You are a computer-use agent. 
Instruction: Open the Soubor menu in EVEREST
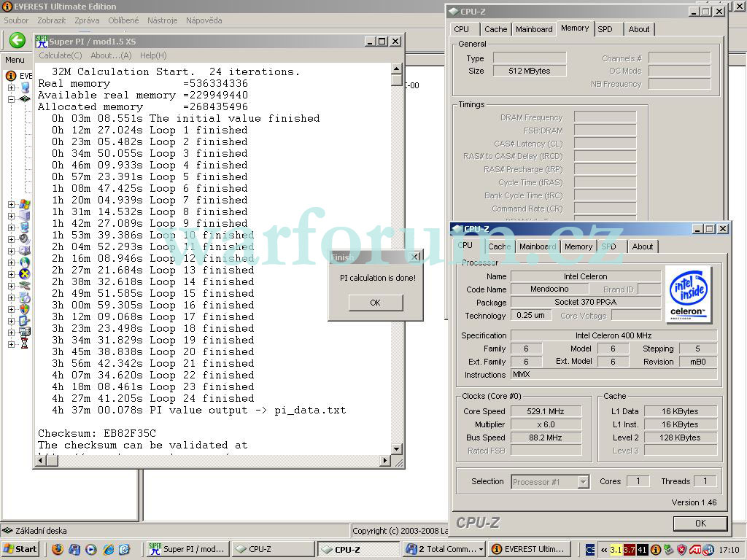tap(16, 20)
